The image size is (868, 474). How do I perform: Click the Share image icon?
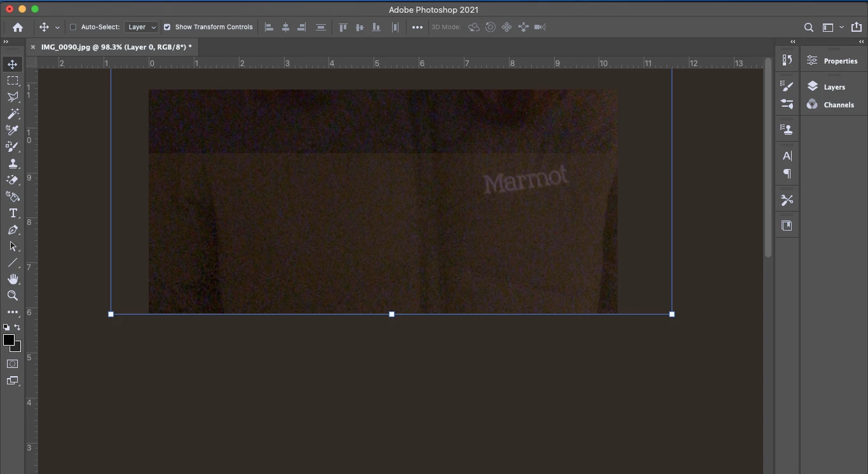point(857,27)
